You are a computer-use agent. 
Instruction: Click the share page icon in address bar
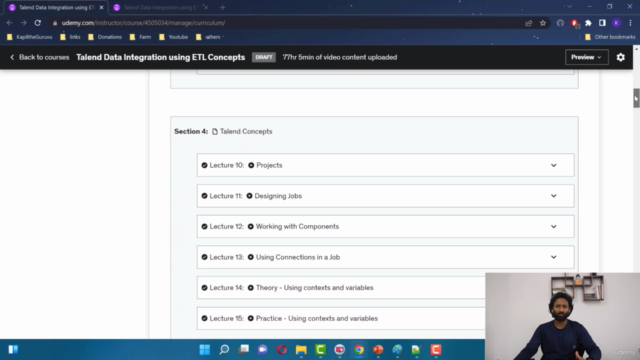point(529,23)
